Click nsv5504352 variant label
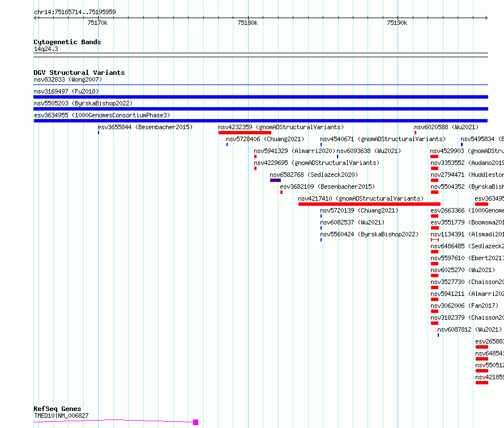This screenshot has height=428, width=504. (467, 187)
